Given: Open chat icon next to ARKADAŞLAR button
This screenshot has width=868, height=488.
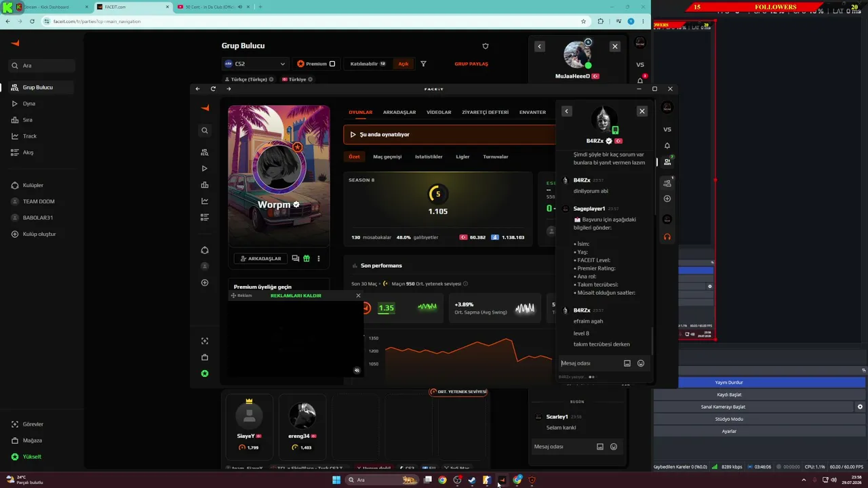Looking at the screenshot, I should tap(296, 258).
